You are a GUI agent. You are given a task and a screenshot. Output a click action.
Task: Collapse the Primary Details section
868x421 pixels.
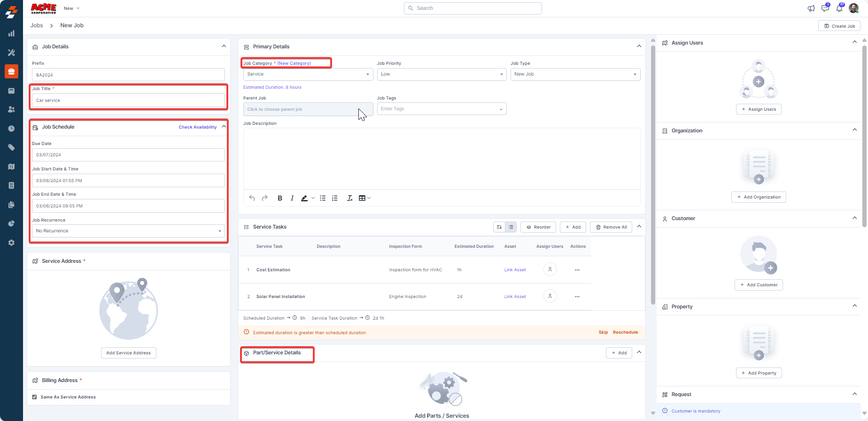point(639,46)
